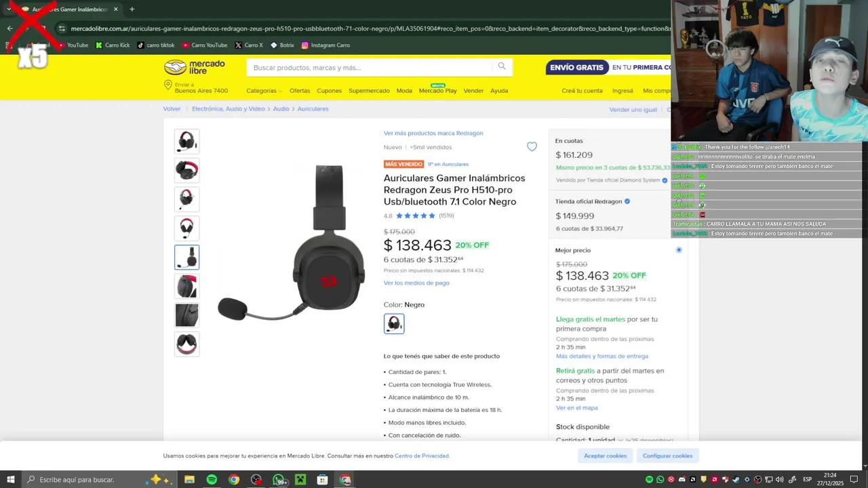
Task: Open File Explorer from taskbar
Action: click(x=189, y=479)
